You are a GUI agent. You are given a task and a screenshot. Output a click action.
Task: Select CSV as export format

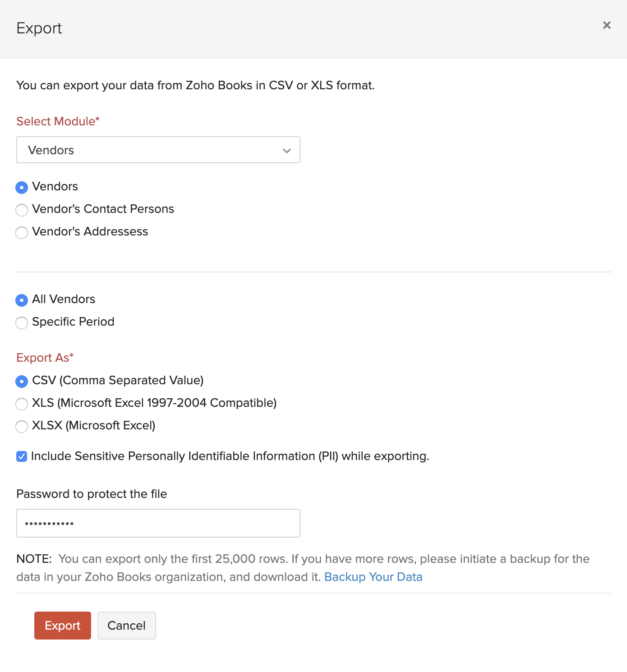(x=21, y=382)
